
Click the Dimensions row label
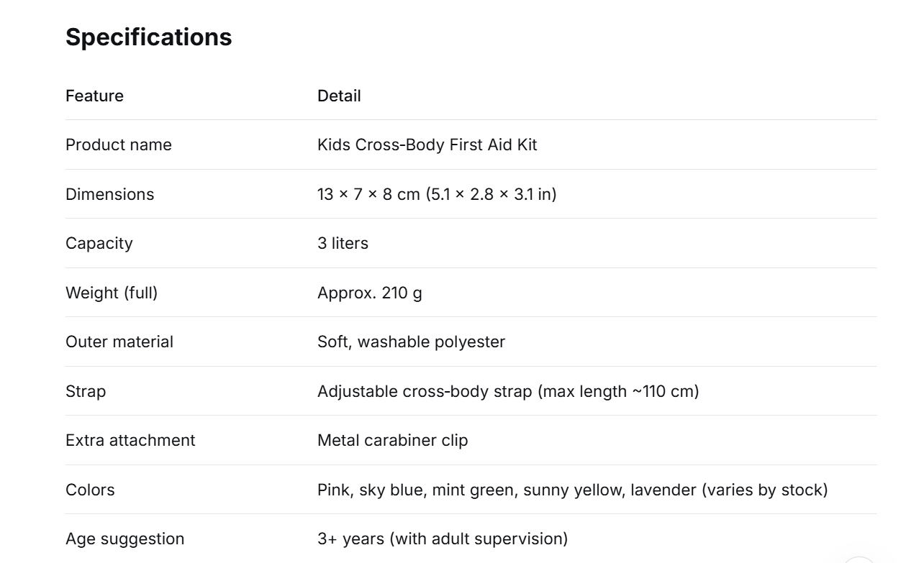(x=109, y=194)
